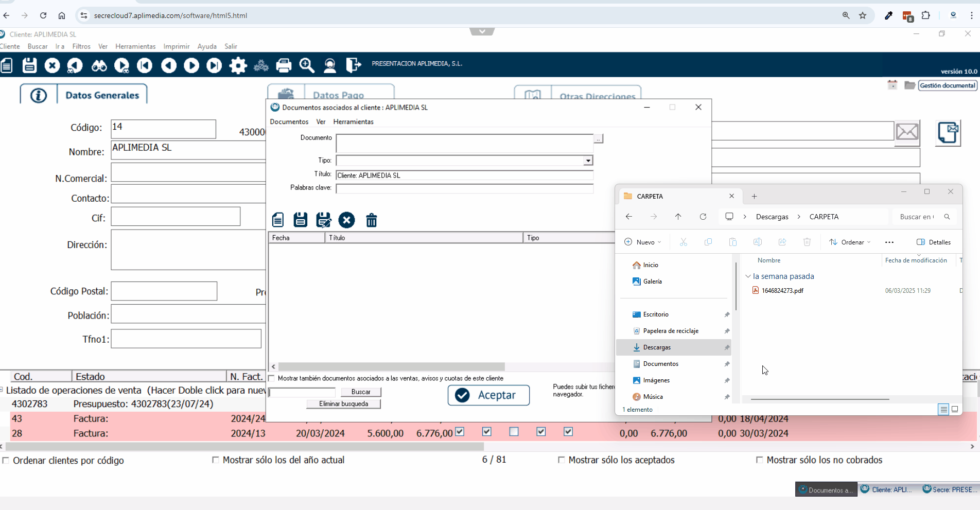The height and width of the screenshot is (510, 980).
Task: Select the file 1646824273.pdf
Action: pyautogui.click(x=782, y=291)
